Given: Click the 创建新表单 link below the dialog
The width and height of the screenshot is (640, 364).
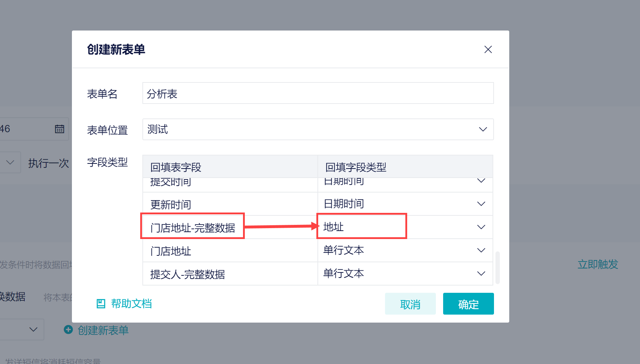Looking at the screenshot, I should coord(103,330).
